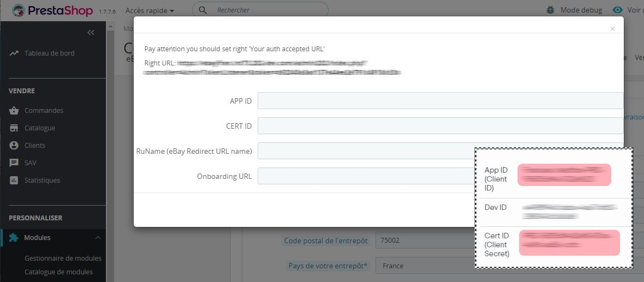The height and width of the screenshot is (282, 644).
Task: Focus the CERT ID input field
Action: [440, 126]
